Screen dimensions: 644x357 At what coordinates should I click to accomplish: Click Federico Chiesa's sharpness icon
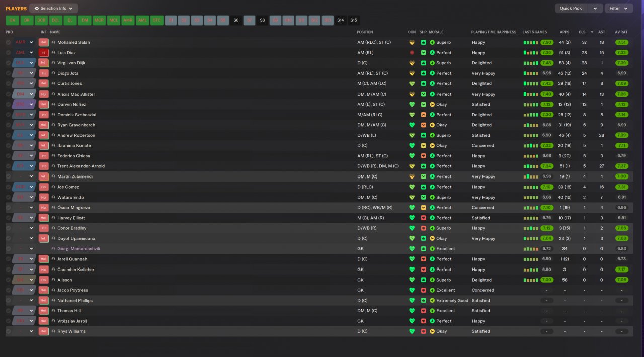[423, 156]
